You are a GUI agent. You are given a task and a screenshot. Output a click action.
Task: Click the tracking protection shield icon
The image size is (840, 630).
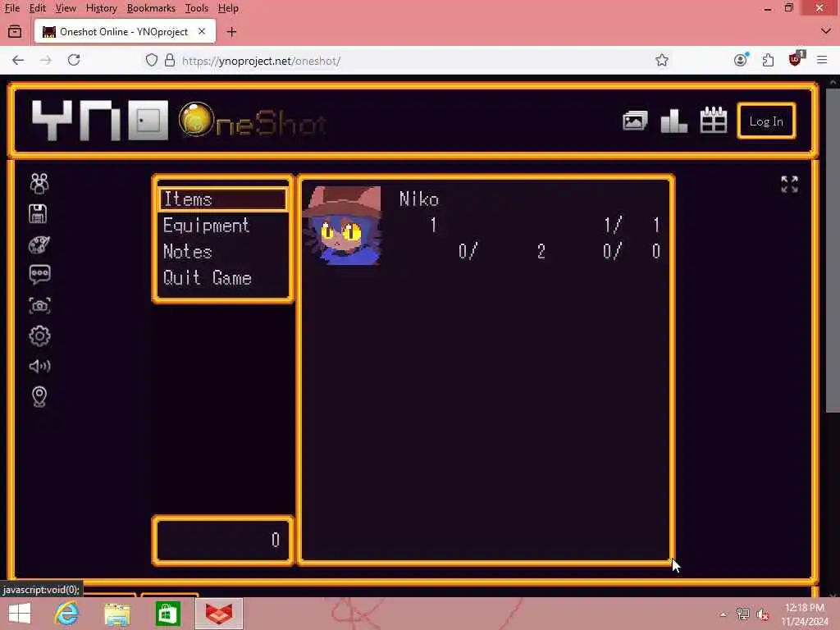coord(152,60)
